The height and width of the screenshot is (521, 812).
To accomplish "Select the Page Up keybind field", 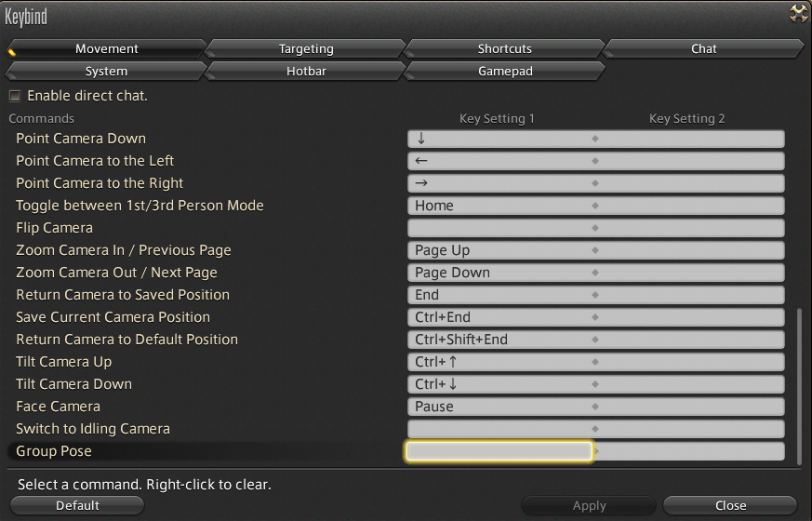I will (x=500, y=250).
